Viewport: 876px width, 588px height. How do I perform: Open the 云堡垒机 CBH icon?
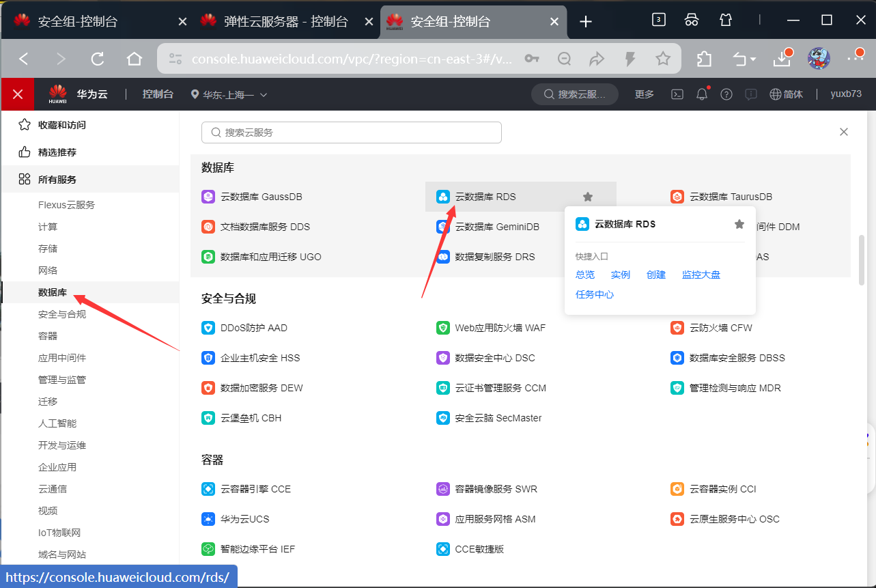(208, 418)
